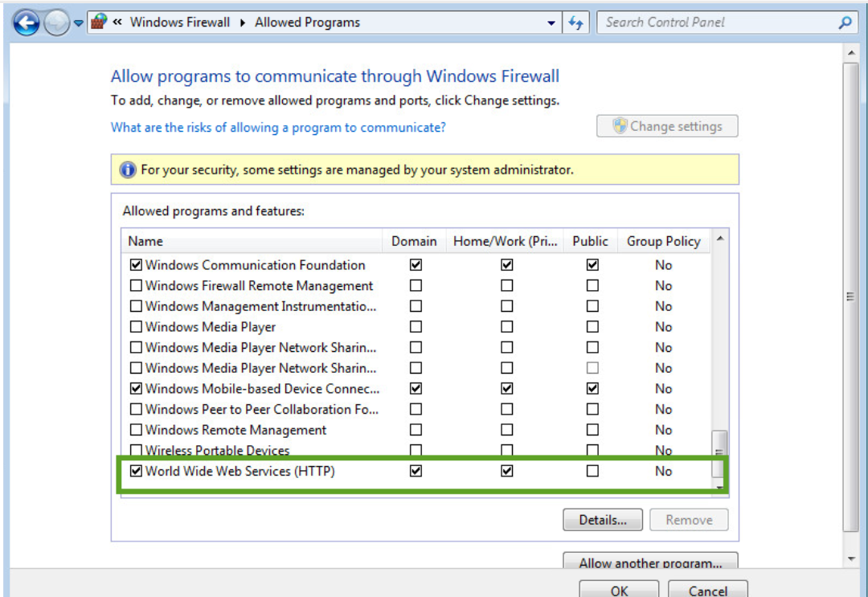
Task: Click the list scrollbar thumb
Action: click(719, 453)
